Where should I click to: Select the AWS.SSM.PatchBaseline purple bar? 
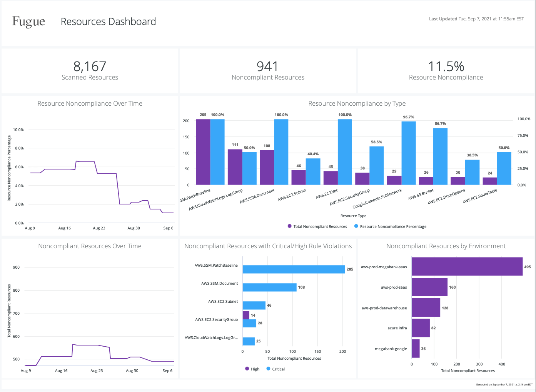pos(202,152)
